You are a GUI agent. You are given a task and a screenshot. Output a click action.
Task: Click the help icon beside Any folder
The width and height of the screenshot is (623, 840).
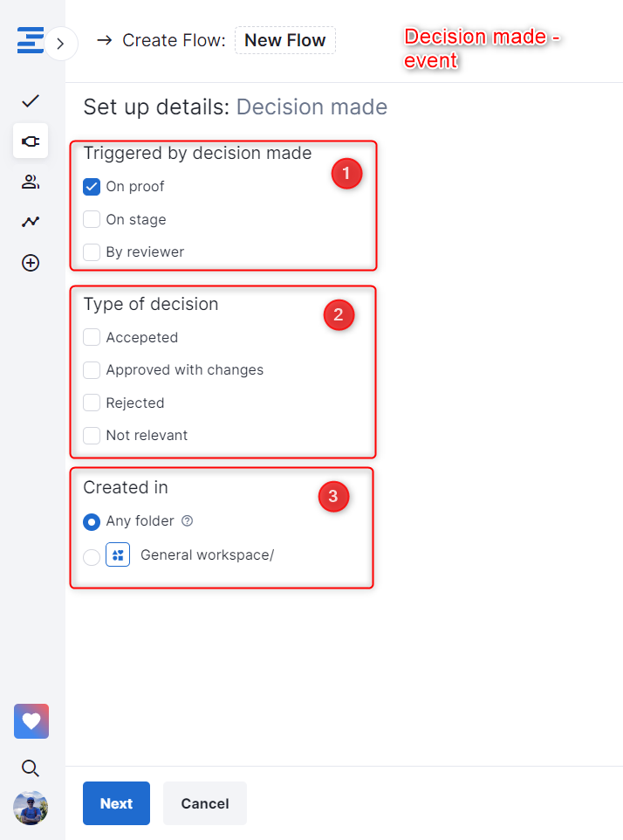[187, 521]
